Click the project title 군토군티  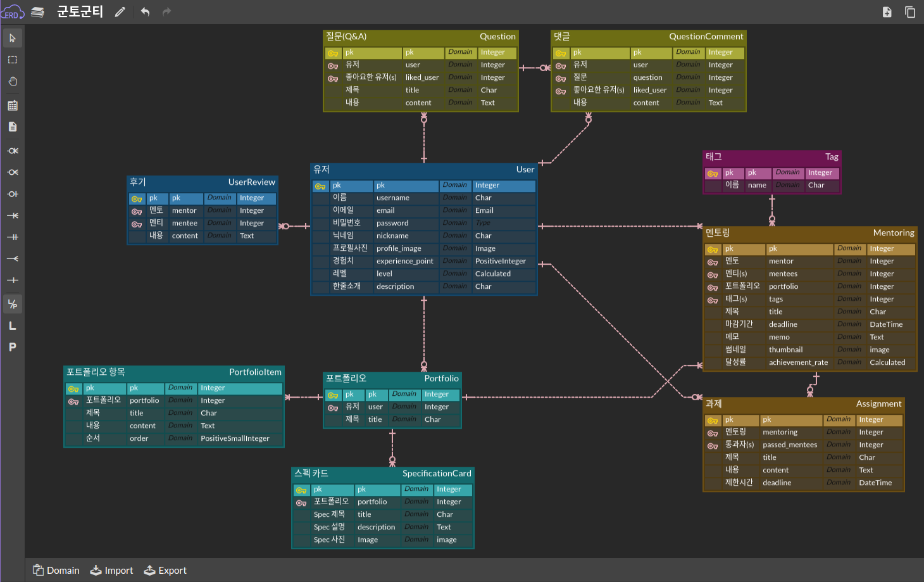tap(80, 12)
